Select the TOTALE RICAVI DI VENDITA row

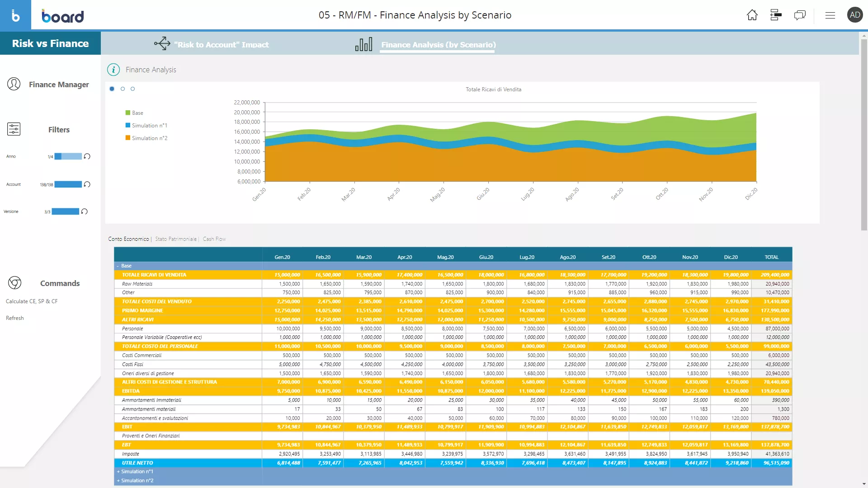coord(453,275)
